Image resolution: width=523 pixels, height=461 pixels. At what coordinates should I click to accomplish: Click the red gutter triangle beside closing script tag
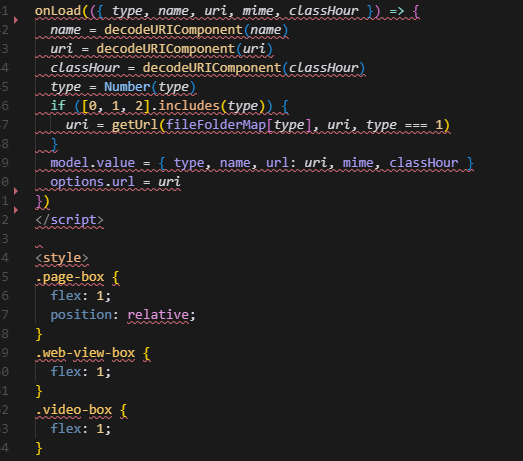16,210
